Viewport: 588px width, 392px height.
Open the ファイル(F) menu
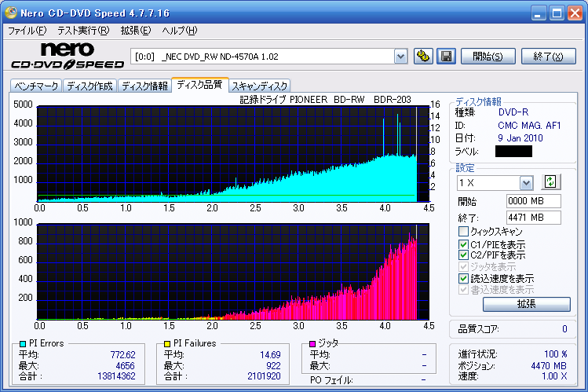pyautogui.click(x=27, y=31)
